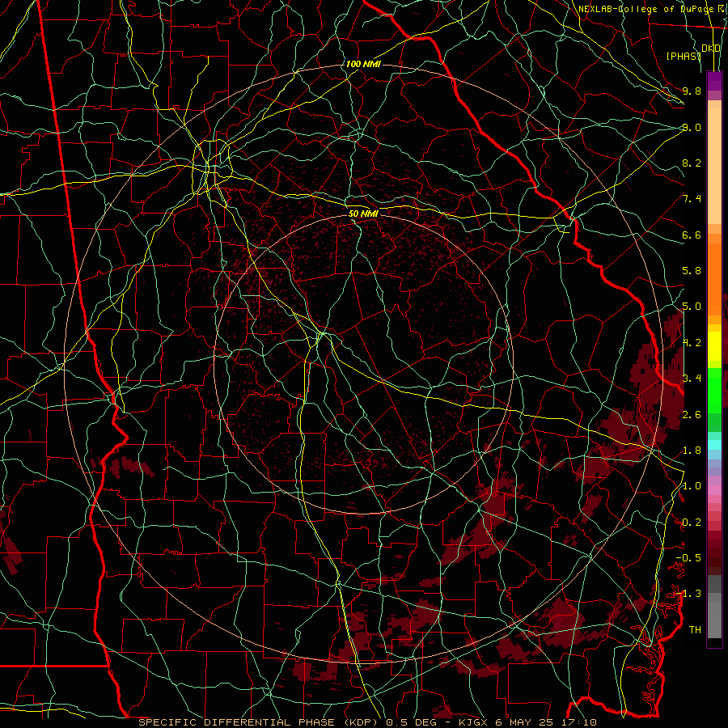728x728 pixels.
Task: Pick the pink segment of the color bar
Action: coord(714,490)
